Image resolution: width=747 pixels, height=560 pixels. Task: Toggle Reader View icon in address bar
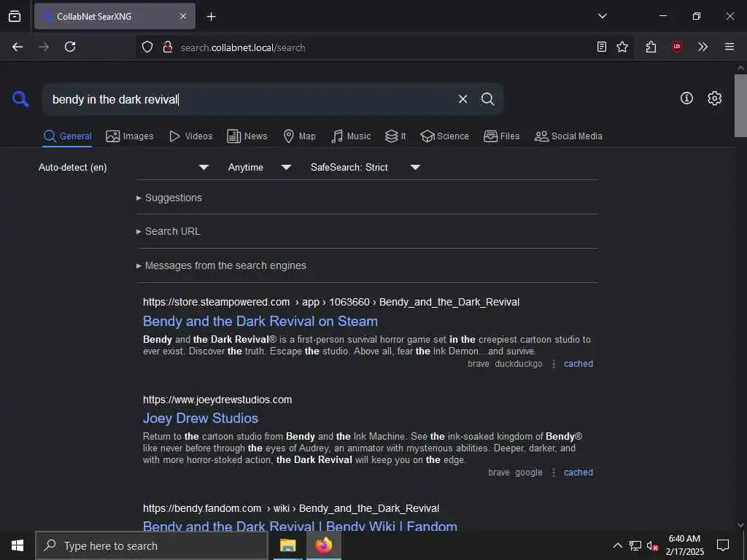click(602, 47)
